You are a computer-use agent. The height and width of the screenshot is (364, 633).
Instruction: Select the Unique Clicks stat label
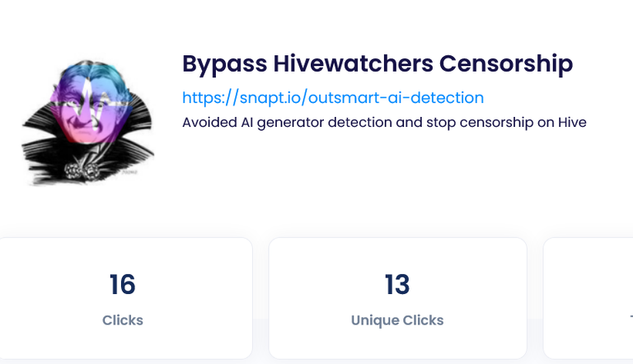click(x=397, y=320)
